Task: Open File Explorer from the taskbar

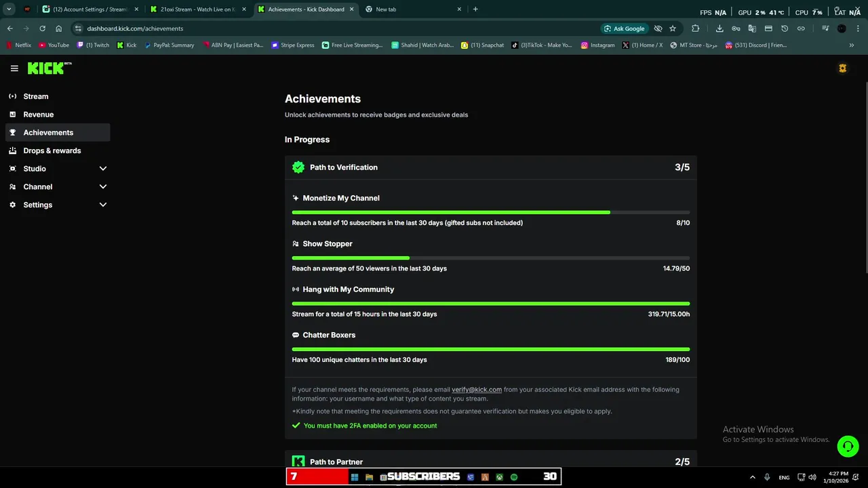Action: [369, 477]
